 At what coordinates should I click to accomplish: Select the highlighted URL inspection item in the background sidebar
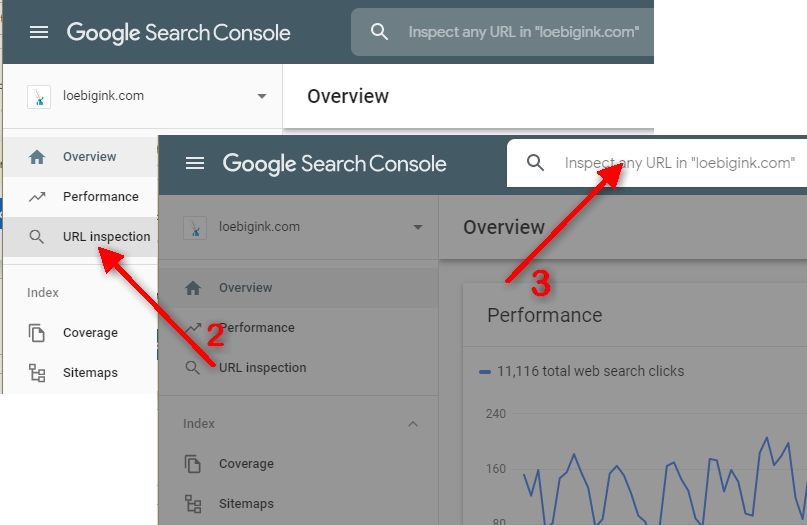pos(106,237)
